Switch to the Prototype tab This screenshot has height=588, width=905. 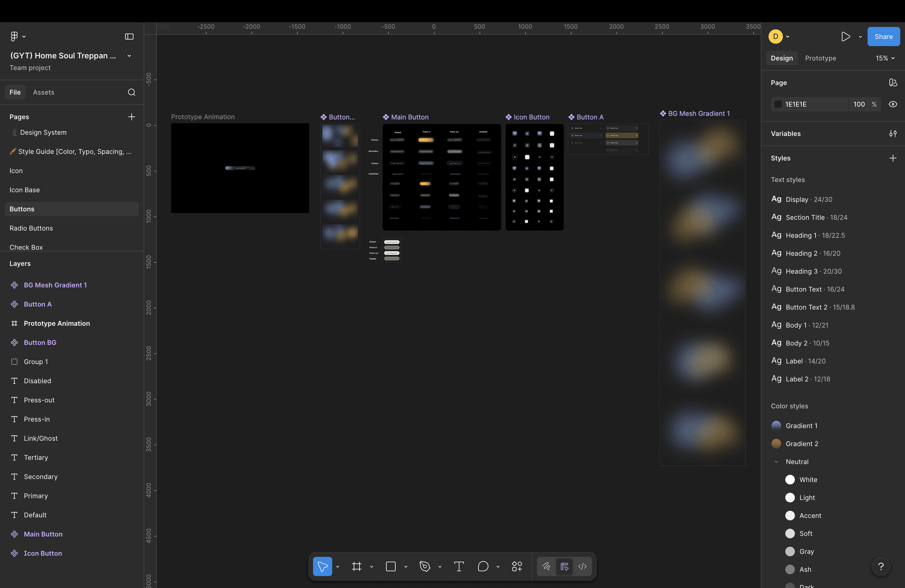click(x=820, y=58)
